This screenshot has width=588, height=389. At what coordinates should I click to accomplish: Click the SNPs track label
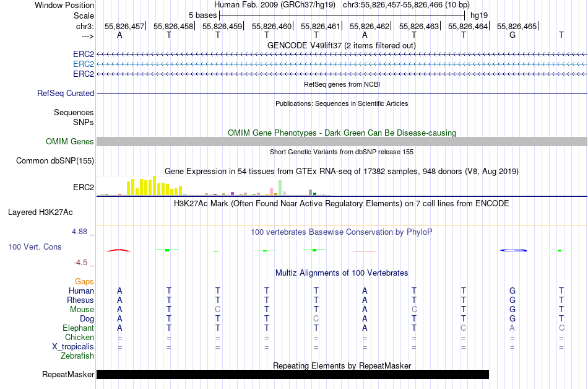(x=84, y=122)
